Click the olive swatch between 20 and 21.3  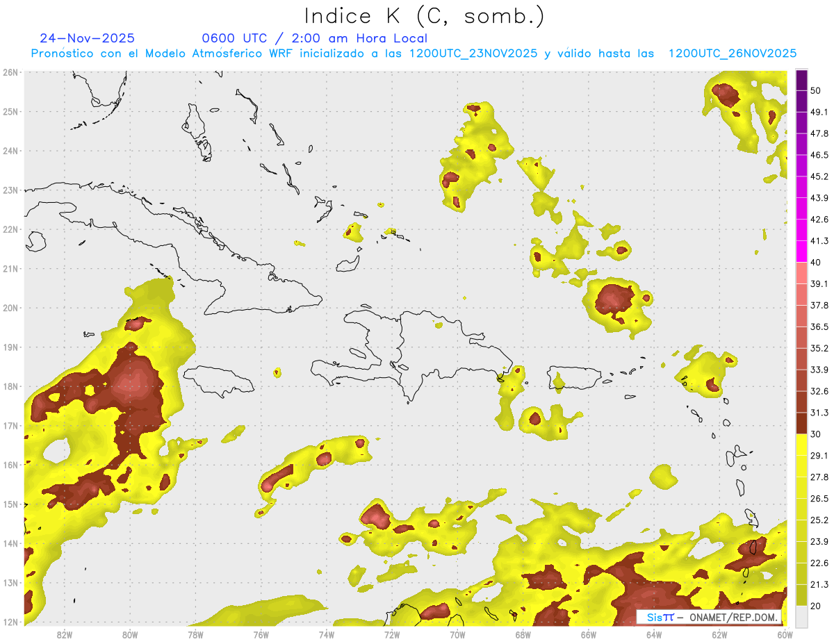pyautogui.click(x=801, y=595)
